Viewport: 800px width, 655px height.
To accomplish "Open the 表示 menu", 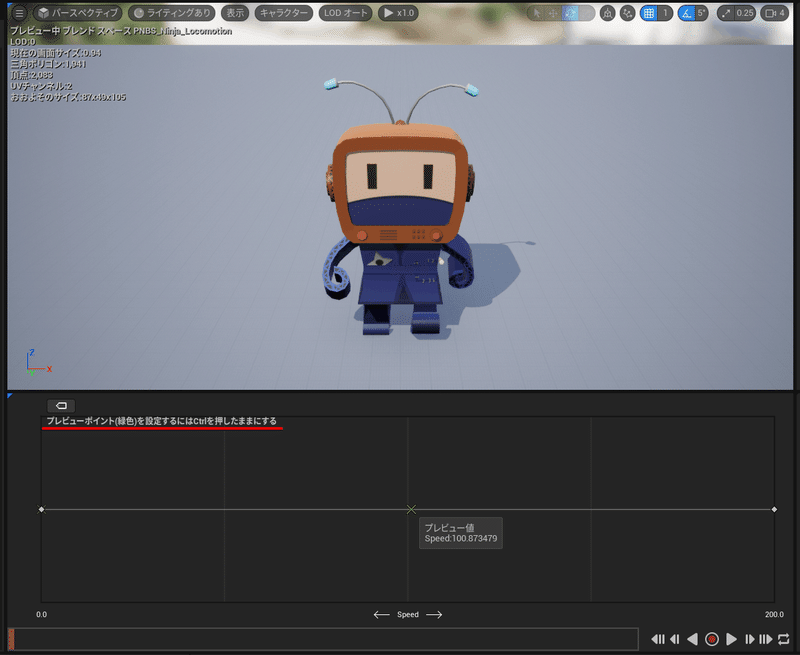I will pos(235,13).
